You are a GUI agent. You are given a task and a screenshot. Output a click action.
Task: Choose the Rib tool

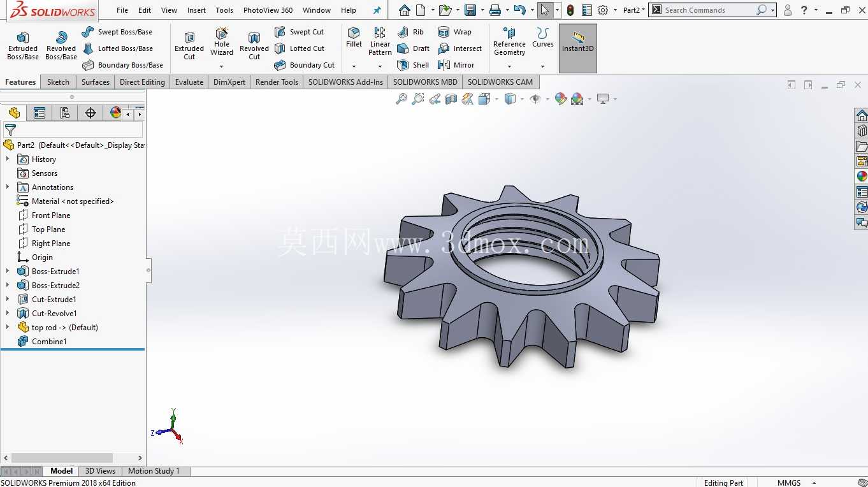coord(410,32)
